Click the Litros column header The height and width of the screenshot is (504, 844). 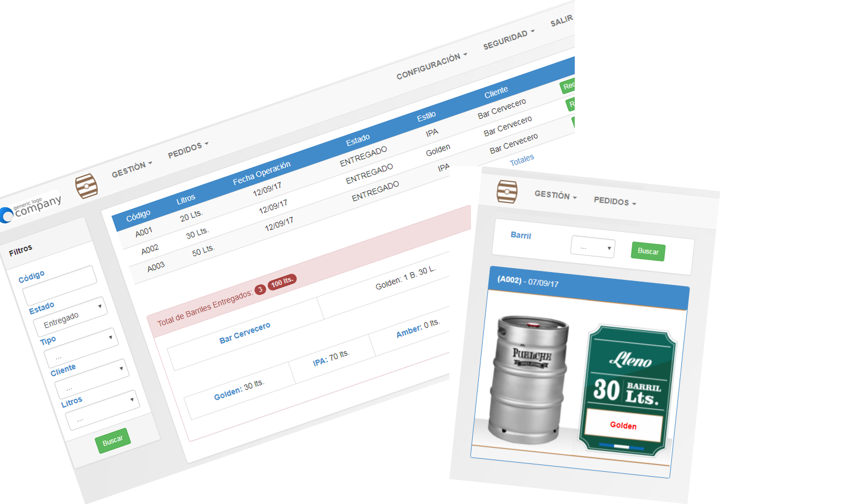click(186, 198)
